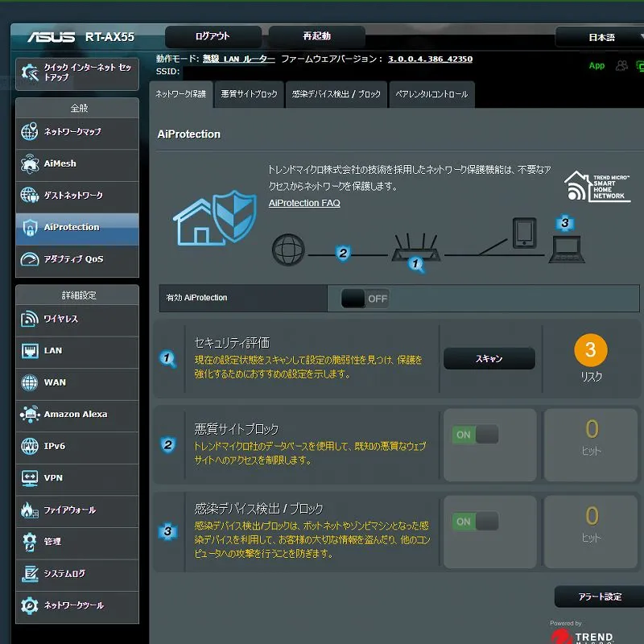
Task: Click the ログアウト button
Action: click(213, 36)
